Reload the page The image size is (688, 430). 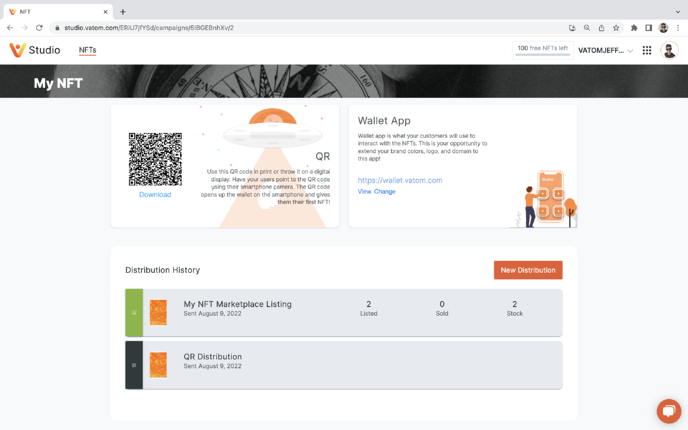point(39,28)
